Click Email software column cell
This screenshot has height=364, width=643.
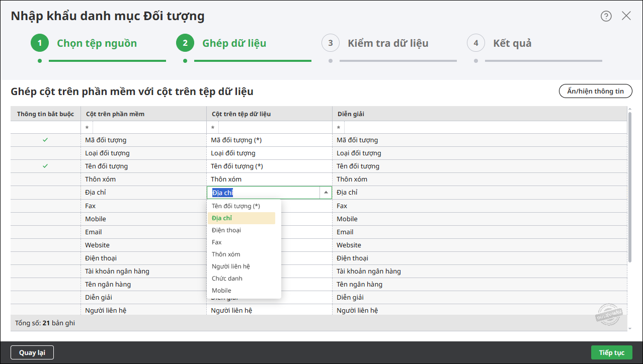click(x=143, y=232)
